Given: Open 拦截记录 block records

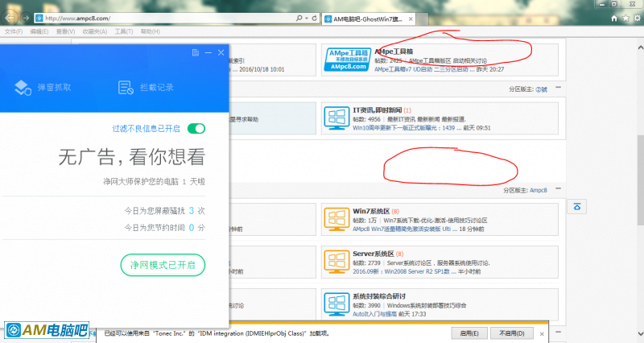Looking at the screenshot, I should tap(146, 87).
